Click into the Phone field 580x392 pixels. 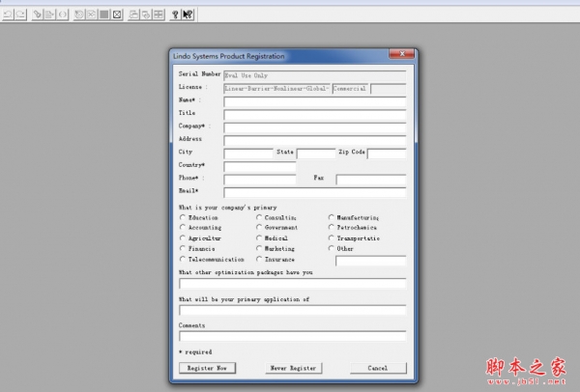pos(260,180)
